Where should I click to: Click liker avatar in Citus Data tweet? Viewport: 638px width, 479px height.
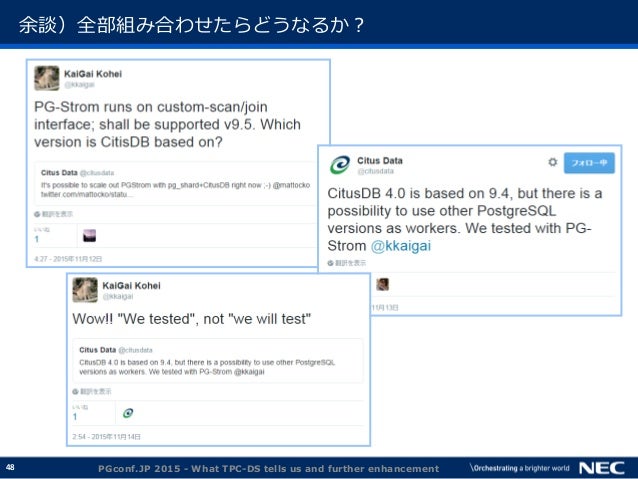click(382, 284)
